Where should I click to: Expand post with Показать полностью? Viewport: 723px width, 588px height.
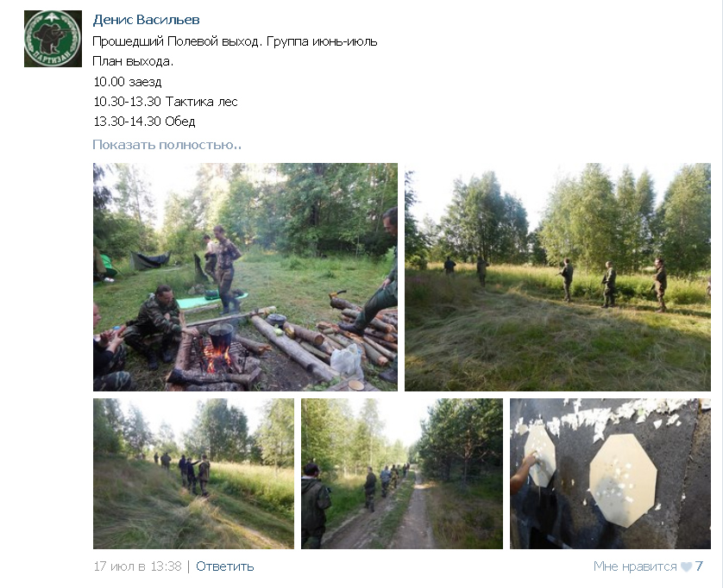(167, 145)
